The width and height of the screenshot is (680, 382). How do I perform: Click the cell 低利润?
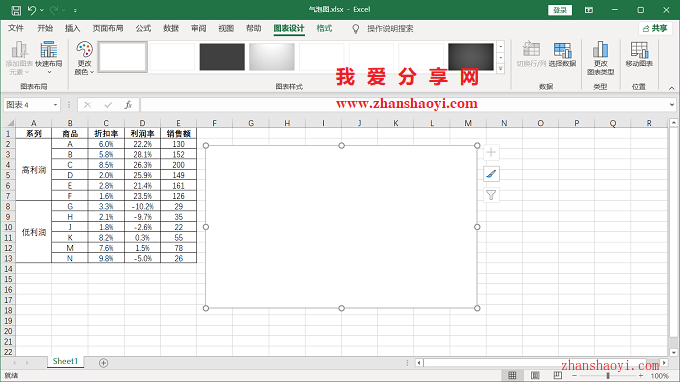pyautogui.click(x=33, y=232)
